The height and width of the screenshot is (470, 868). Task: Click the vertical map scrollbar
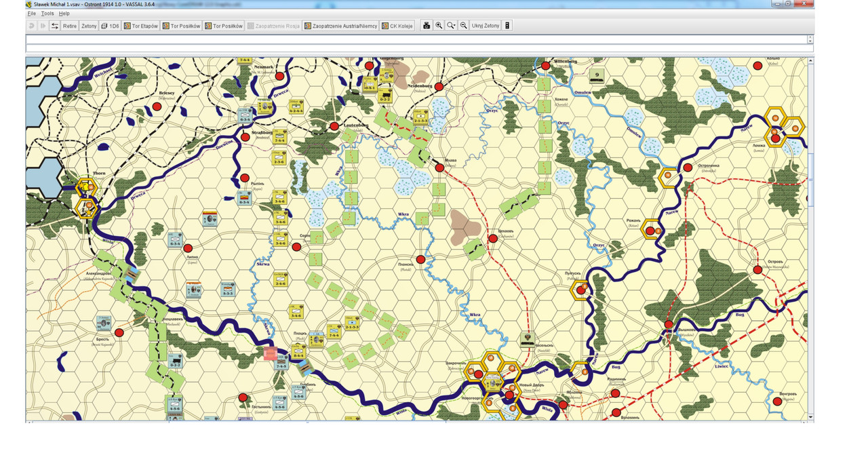810,237
